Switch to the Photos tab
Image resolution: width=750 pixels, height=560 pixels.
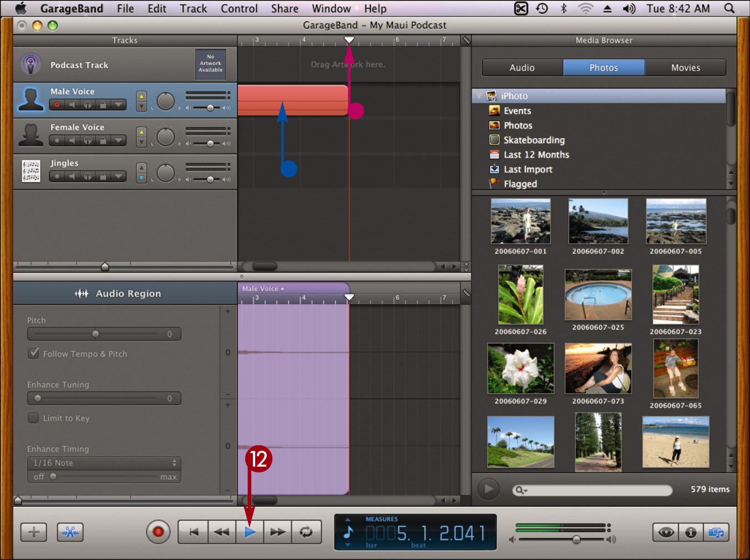click(x=604, y=68)
